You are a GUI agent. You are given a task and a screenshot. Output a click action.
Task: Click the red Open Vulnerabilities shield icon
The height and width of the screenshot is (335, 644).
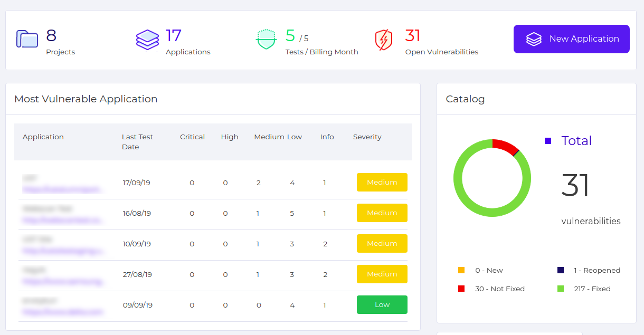click(384, 40)
